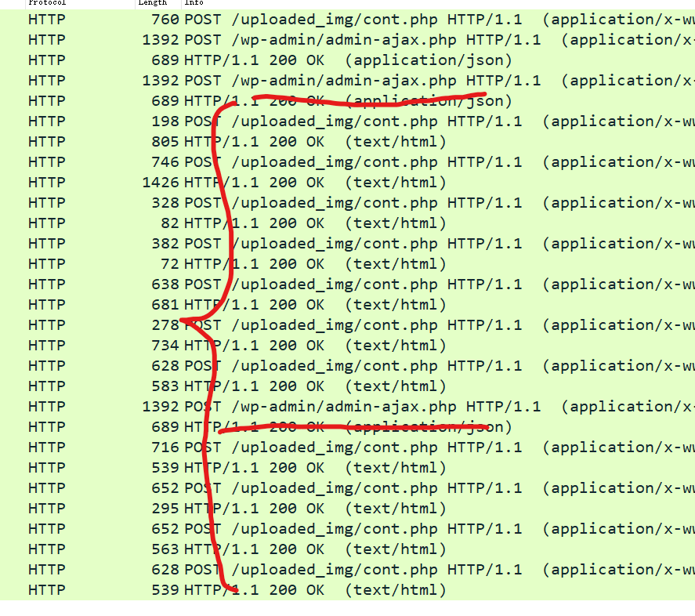The width and height of the screenshot is (695, 616).
Task: Select the 200 OK response with length 295
Action: tap(348, 509)
